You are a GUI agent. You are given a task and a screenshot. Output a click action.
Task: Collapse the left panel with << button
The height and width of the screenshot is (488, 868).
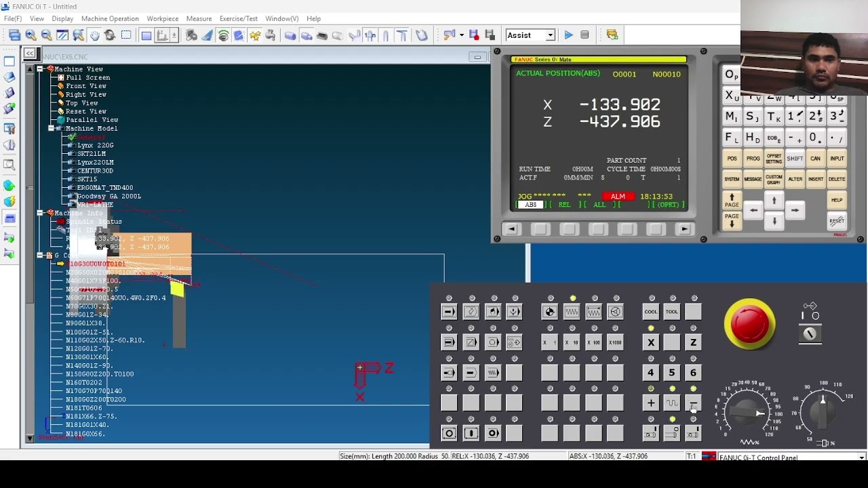click(30, 53)
